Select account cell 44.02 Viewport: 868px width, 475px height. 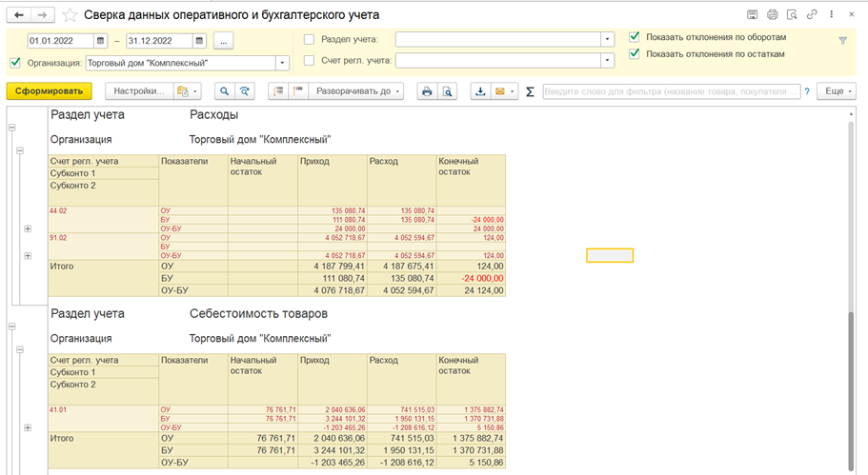(x=104, y=220)
